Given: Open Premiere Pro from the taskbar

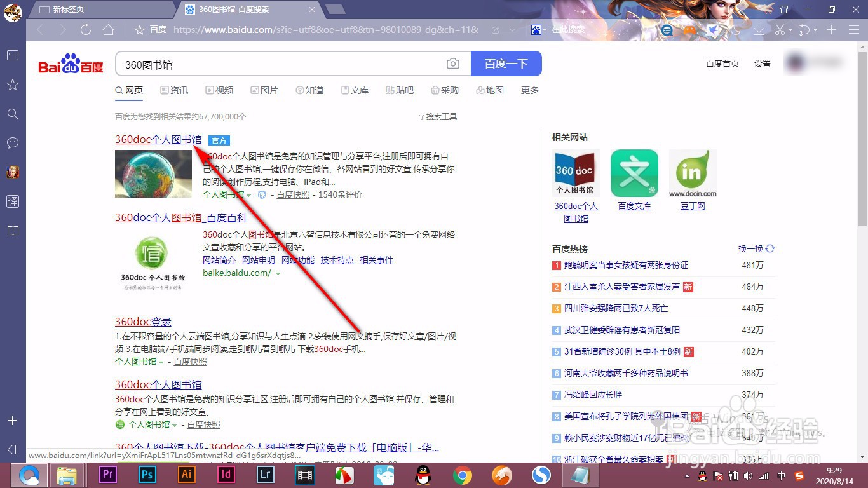Looking at the screenshot, I should [x=107, y=475].
